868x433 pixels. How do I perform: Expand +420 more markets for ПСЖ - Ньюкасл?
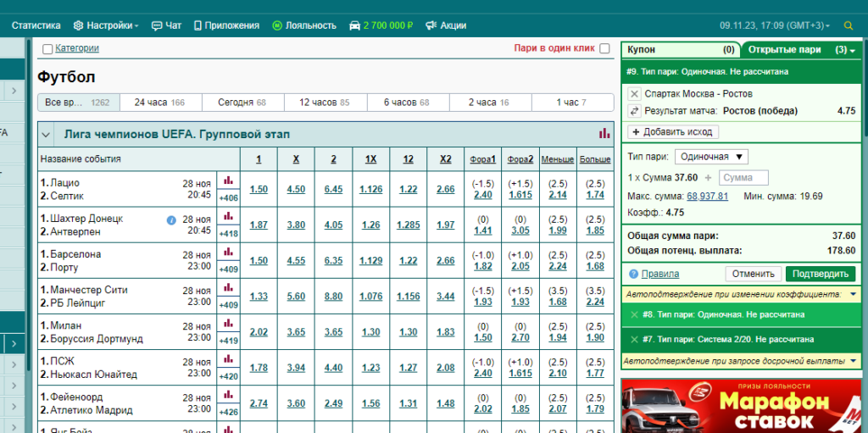tap(228, 377)
